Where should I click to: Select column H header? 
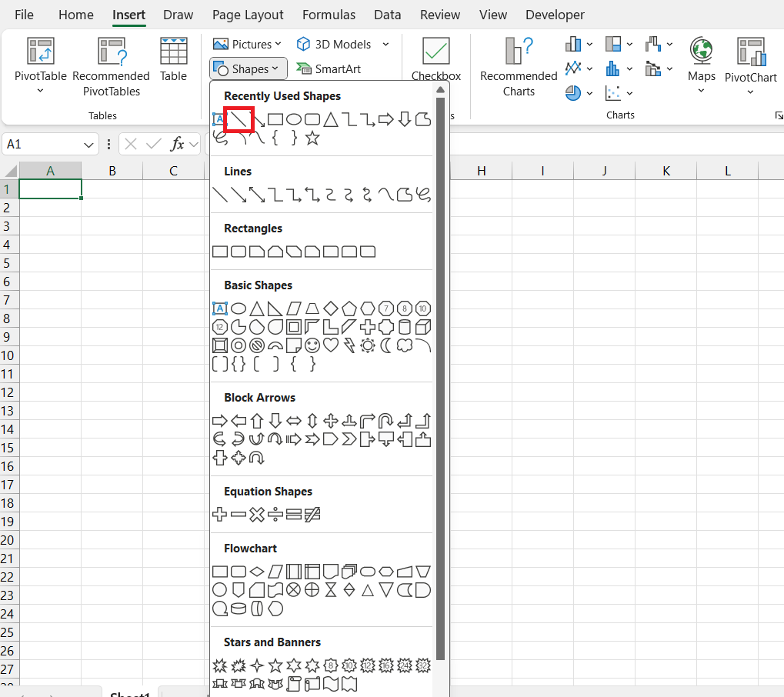481,171
